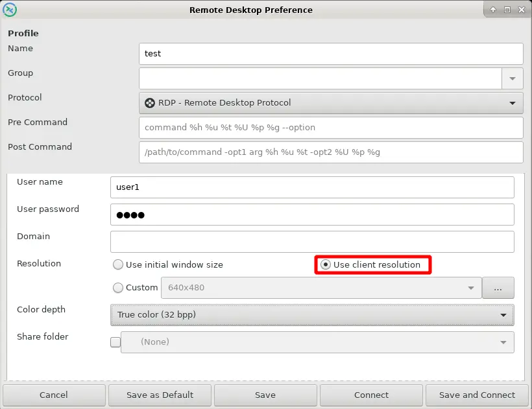Focus the User password field

[312, 215]
